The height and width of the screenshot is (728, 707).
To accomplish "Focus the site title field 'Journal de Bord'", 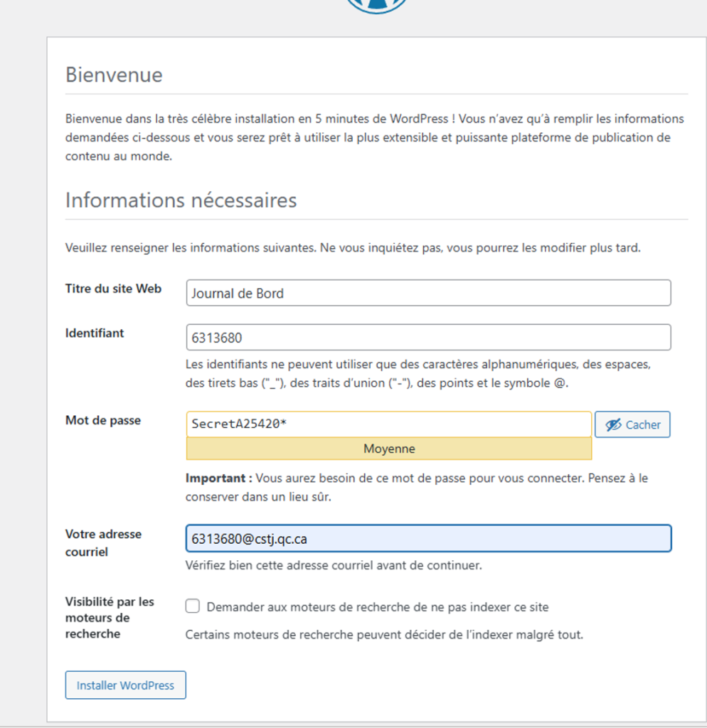I will [x=428, y=293].
